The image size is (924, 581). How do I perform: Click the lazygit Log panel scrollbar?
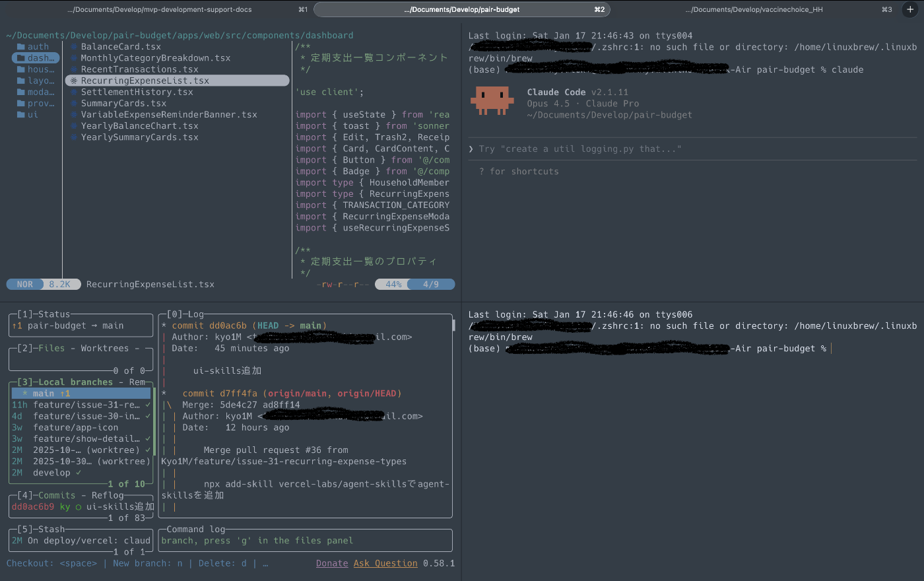[453, 325]
